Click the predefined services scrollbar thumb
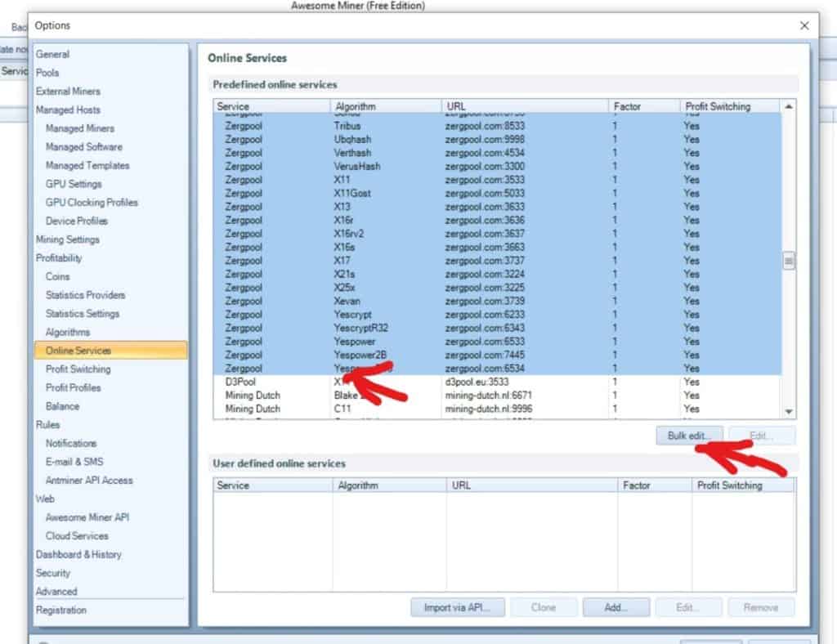Image resolution: width=837 pixels, height=644 pixels. (789, 261)
